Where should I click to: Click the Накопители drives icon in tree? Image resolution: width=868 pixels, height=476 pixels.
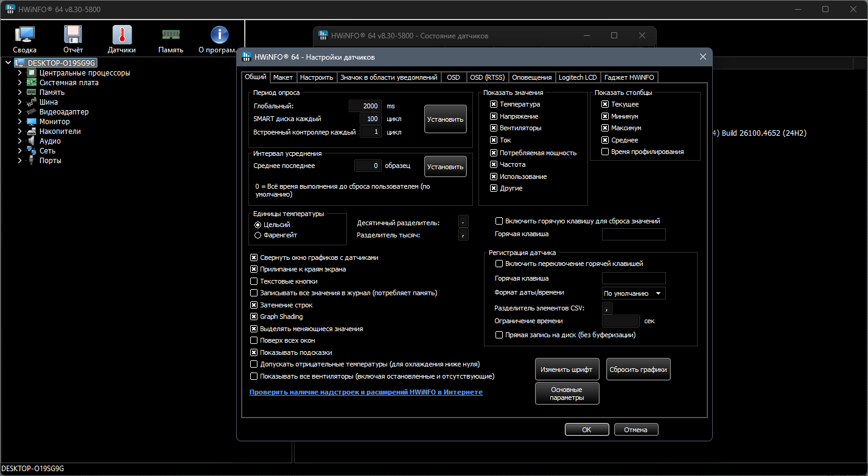click(32, 131)
